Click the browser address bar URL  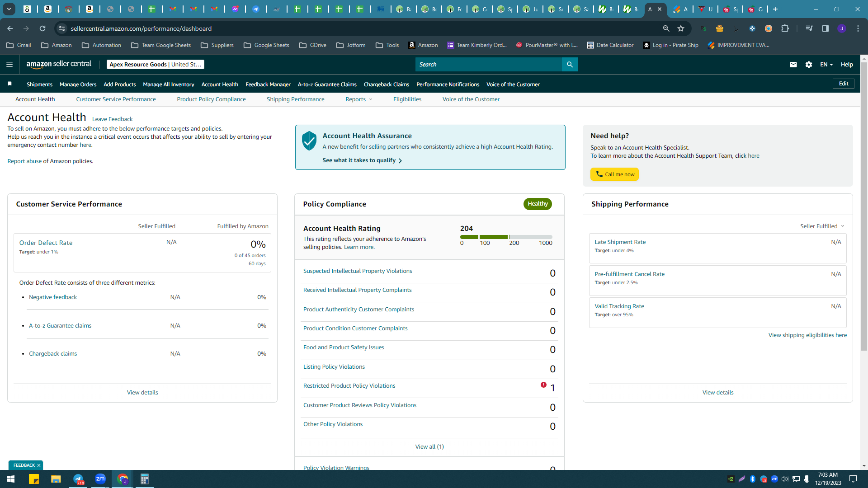[x=141, y=28]
